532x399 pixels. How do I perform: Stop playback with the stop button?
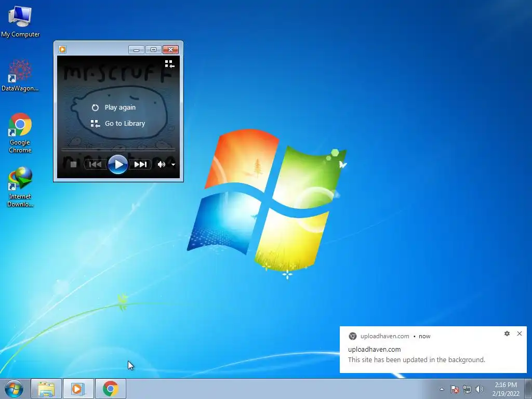(73, 165)
